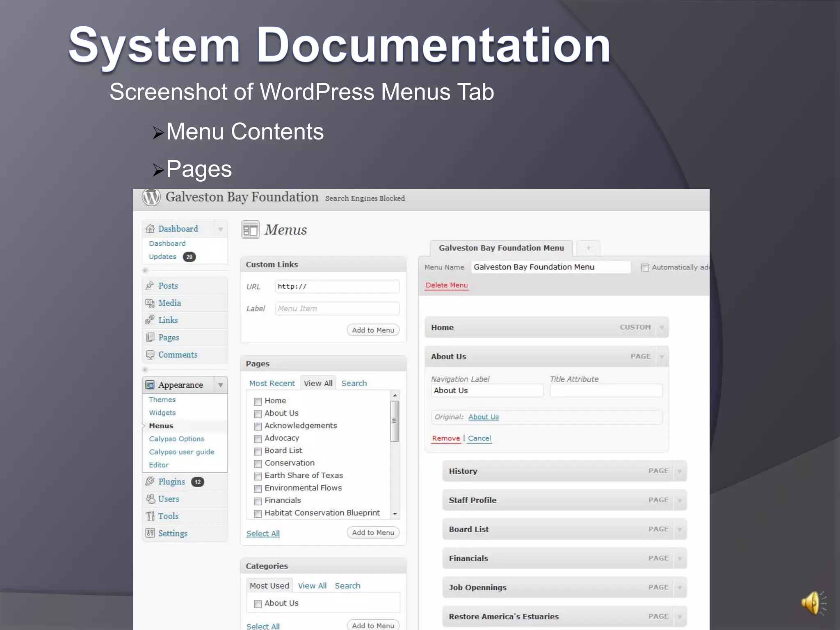Click Add to Menu under Custom Links

pyautogui.click(x=373, y=330)
